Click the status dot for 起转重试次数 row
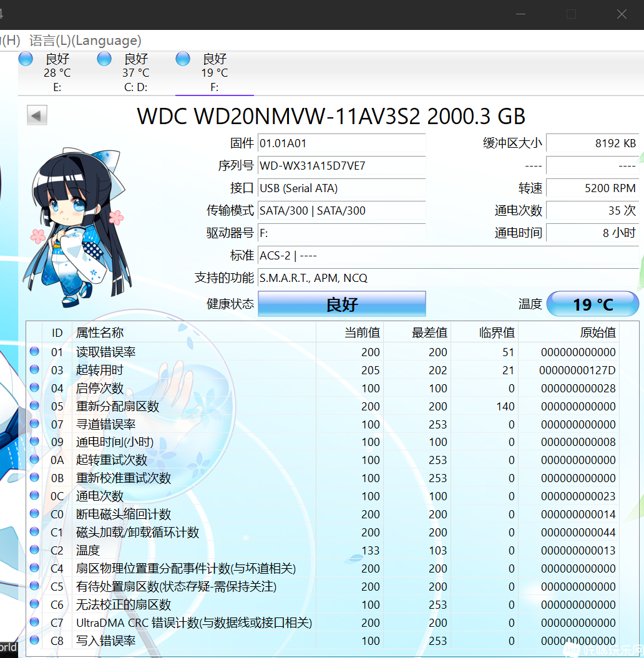The width and height of the screenshot is (644, 658). (x=34, y=460)
